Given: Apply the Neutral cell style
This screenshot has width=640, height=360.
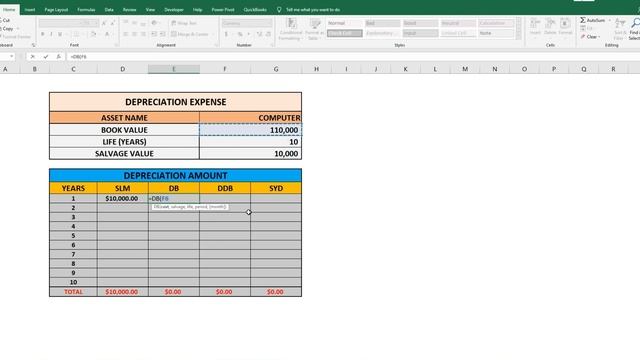Looking at the screenshot, I should click(458, 23).
